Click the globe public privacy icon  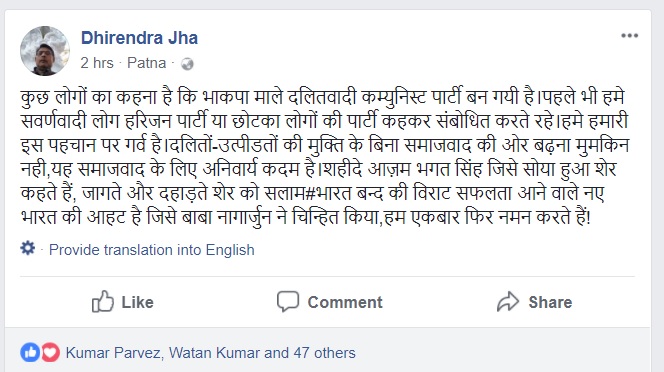(x=187, y=64)
